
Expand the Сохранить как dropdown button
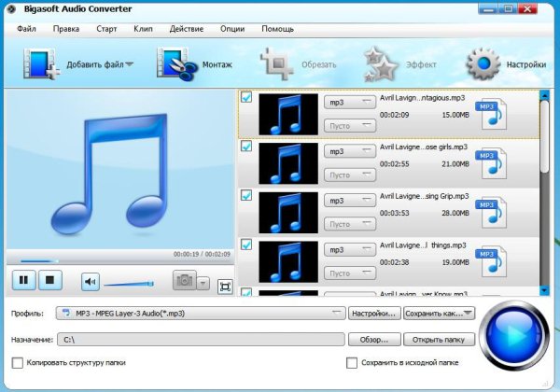pyautogui.click(x=440, y=314)
